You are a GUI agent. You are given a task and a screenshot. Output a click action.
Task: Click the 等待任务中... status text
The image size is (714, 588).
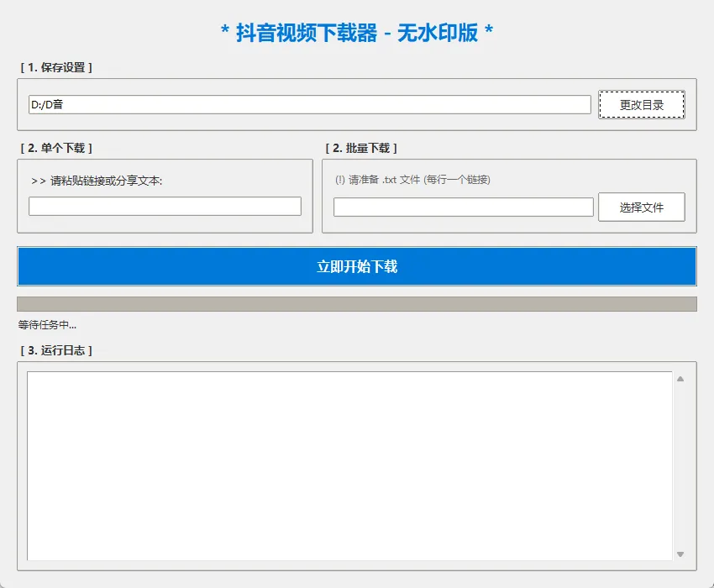[47, 325]
